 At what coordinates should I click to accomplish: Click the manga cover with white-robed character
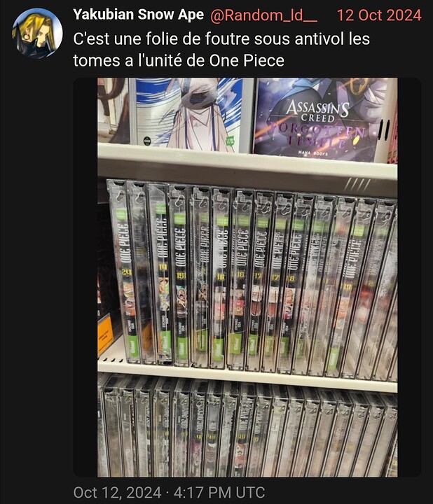(189, 115)
